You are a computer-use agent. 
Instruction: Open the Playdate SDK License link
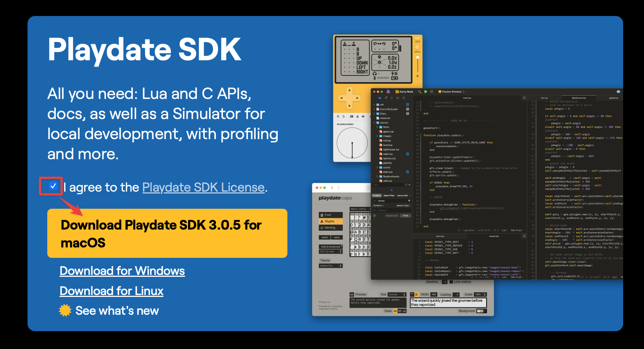click(x=203, y=188)
